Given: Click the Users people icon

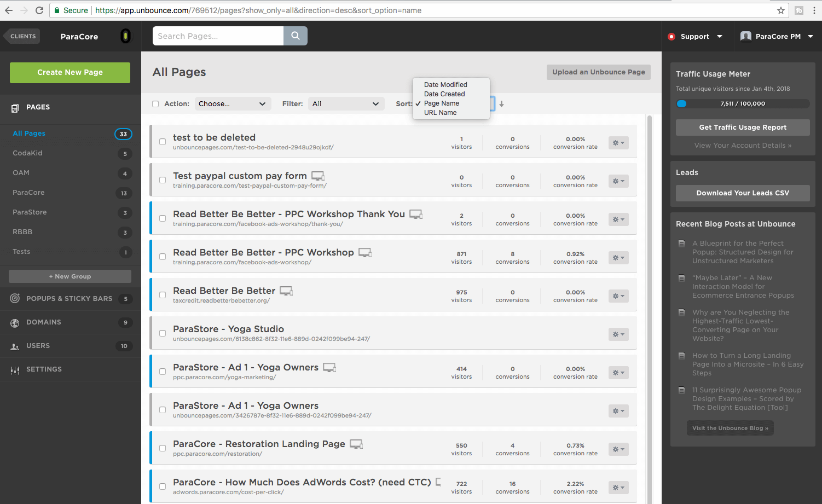Looking at the screenshot, I should pyautogui.click(x=15, y=346).
